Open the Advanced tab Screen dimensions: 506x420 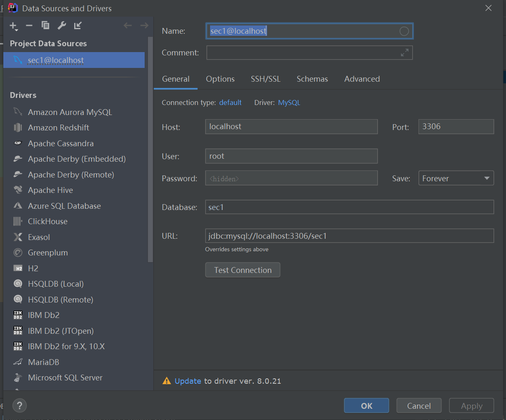click(x=362, y=79)
